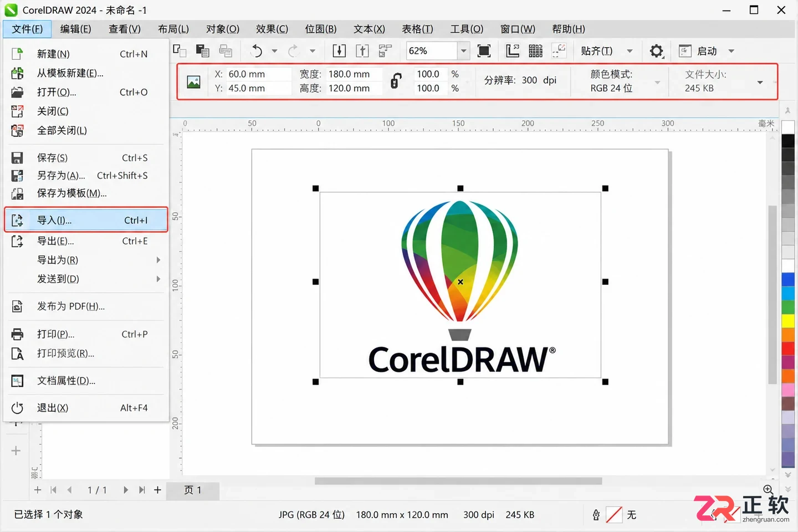
Task: Expand the 发送到 submenu arrow
Action: 158,279
